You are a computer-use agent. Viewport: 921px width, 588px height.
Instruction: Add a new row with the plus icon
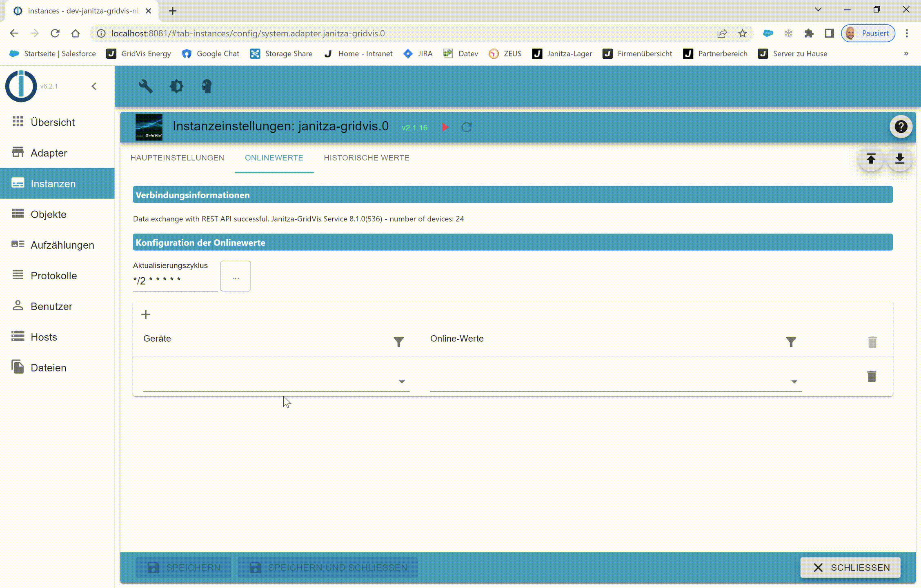[x=146, y=314]
